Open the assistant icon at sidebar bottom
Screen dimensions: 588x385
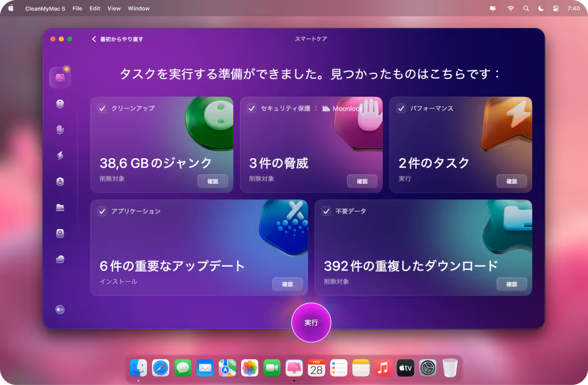point(60,310)
